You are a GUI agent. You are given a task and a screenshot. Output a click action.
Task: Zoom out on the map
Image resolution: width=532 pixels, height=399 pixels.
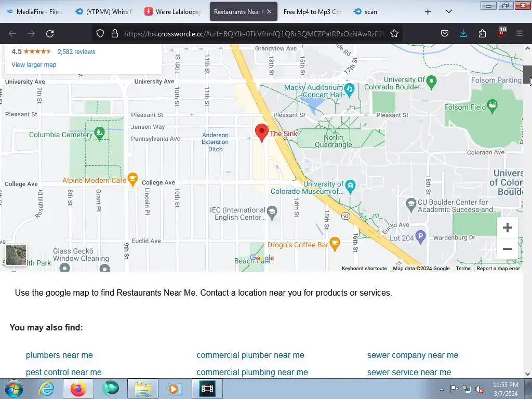tap(507, 249)
